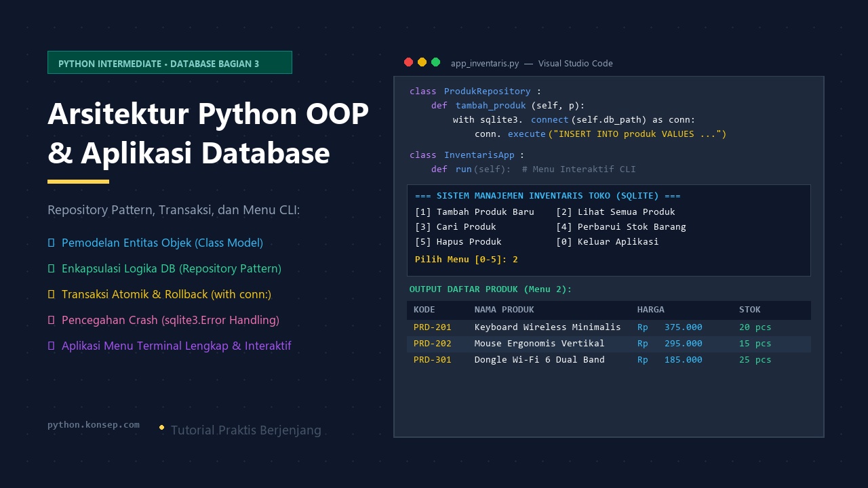Click product name 'Dongle Wi-Fi 6 Dual Band'
The height and width of the screenshot is (488, 868).
point(540,360)
